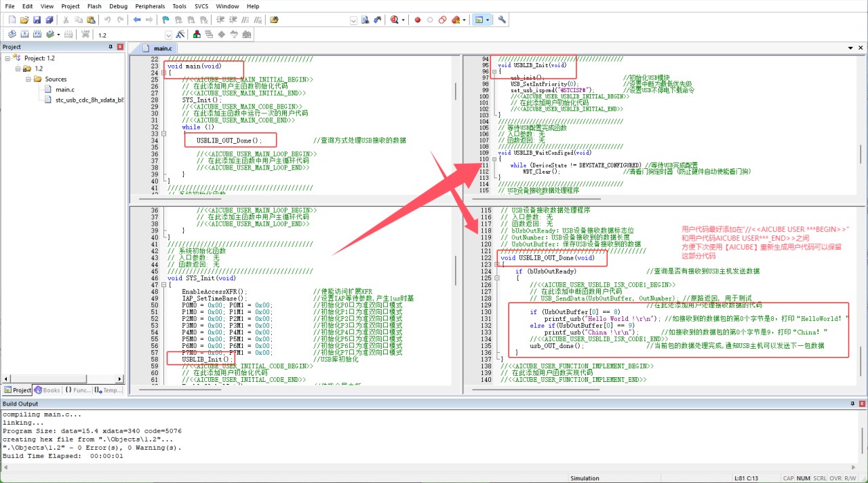
Task: Click the Kill All Breakpoints icon
Action: pos(456,20)
